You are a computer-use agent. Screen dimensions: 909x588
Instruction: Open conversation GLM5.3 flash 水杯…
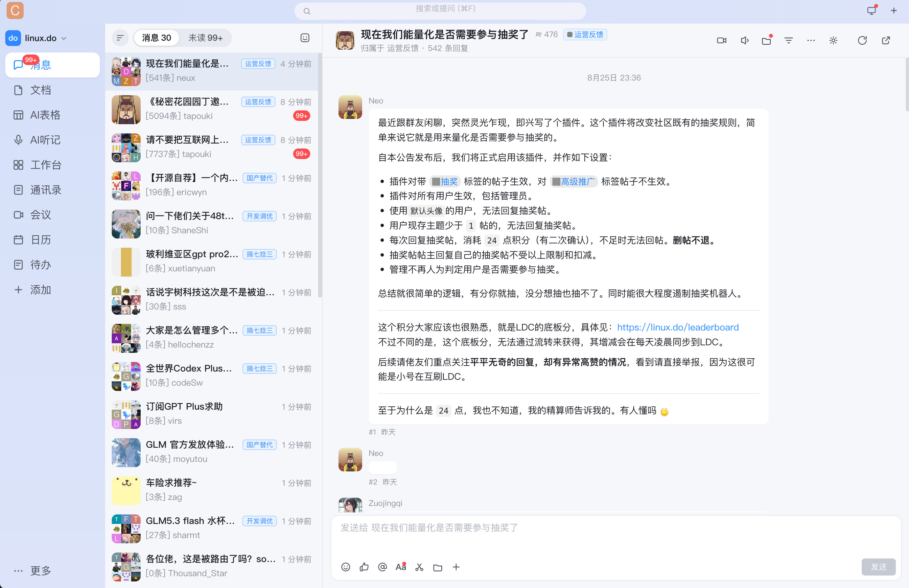(212, 529)
